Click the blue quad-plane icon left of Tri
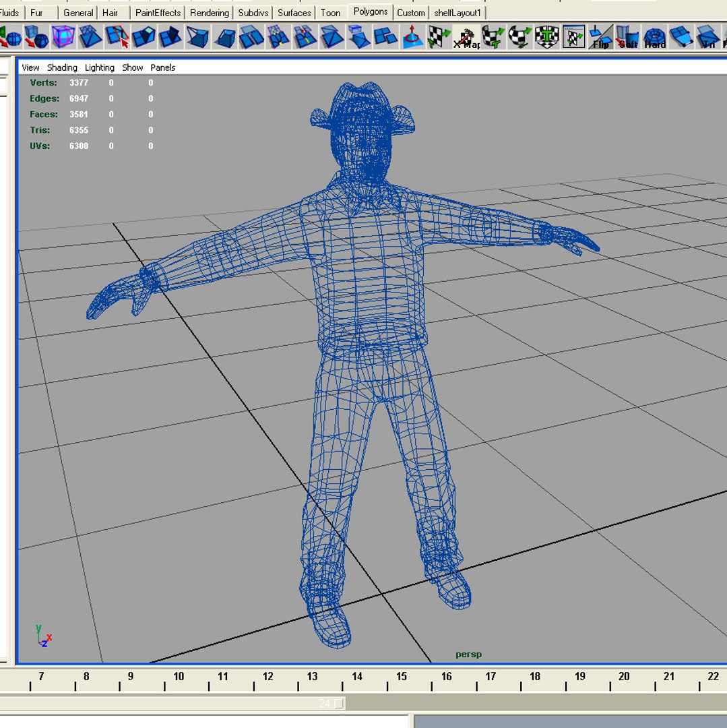This screenshot has width=727, height=728. pos(681,37)
